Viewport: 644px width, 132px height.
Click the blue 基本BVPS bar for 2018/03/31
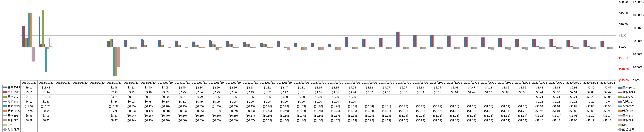[397, 39]
